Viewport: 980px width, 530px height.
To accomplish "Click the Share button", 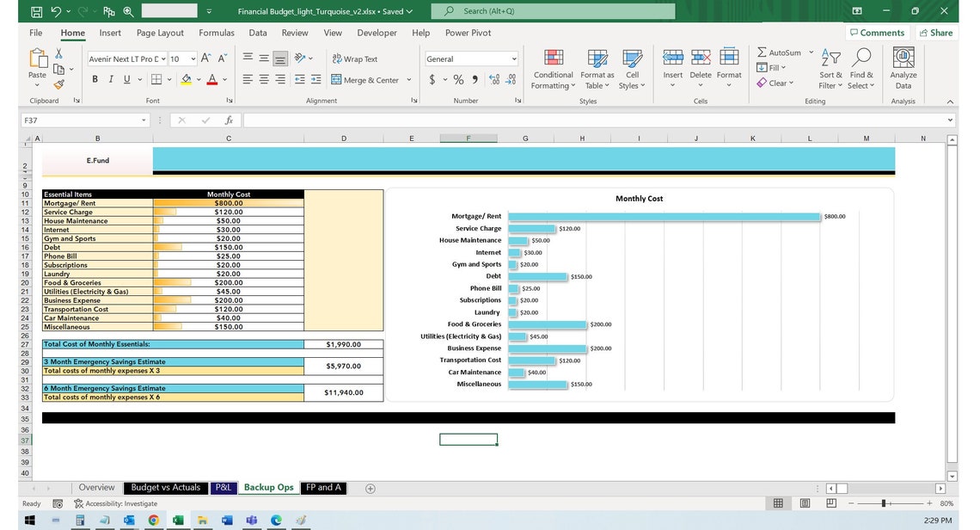I will point(936,32).
